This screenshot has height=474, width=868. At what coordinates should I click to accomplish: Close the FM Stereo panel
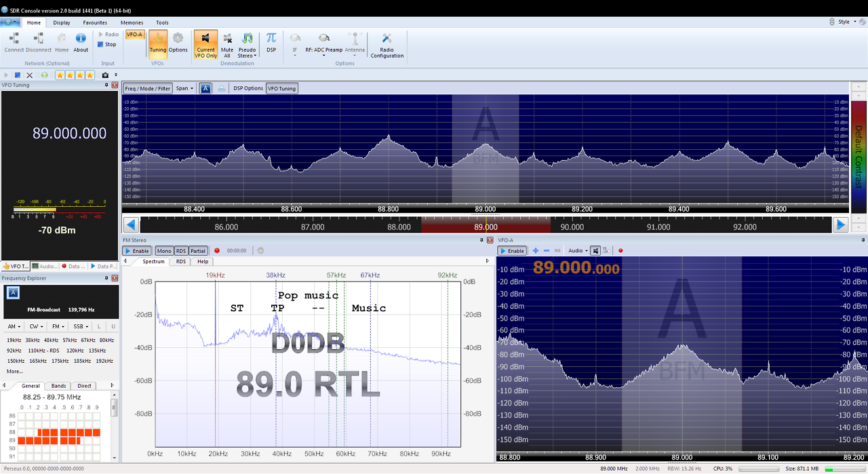[490, 240]
